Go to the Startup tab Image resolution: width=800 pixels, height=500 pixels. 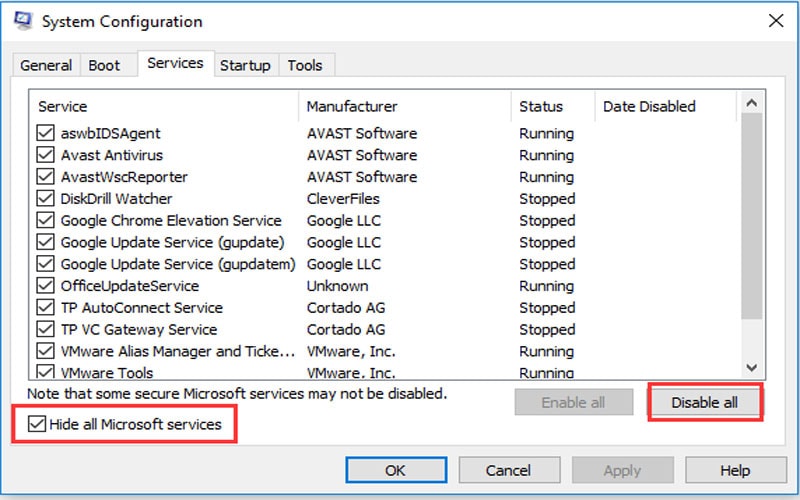245,65
